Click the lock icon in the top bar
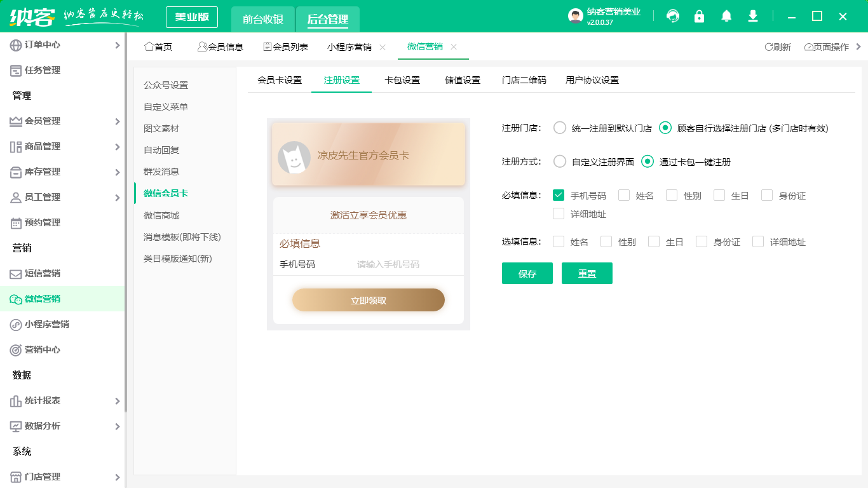Viewport: 868px width, 488px height. coord(699,16)
